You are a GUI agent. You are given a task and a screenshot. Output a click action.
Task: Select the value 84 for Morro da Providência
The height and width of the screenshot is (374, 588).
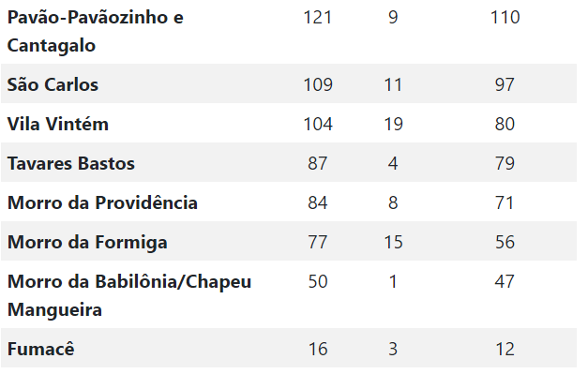[318, 202]
